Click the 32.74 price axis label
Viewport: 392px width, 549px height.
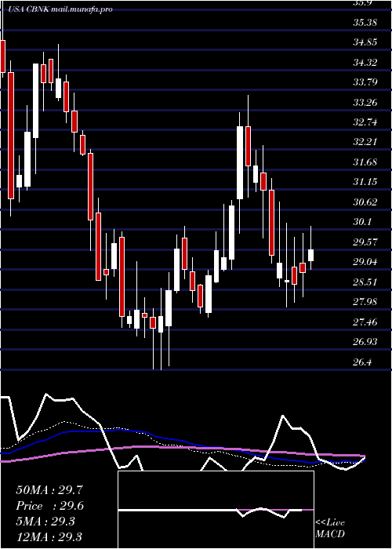tap(365, 122)
